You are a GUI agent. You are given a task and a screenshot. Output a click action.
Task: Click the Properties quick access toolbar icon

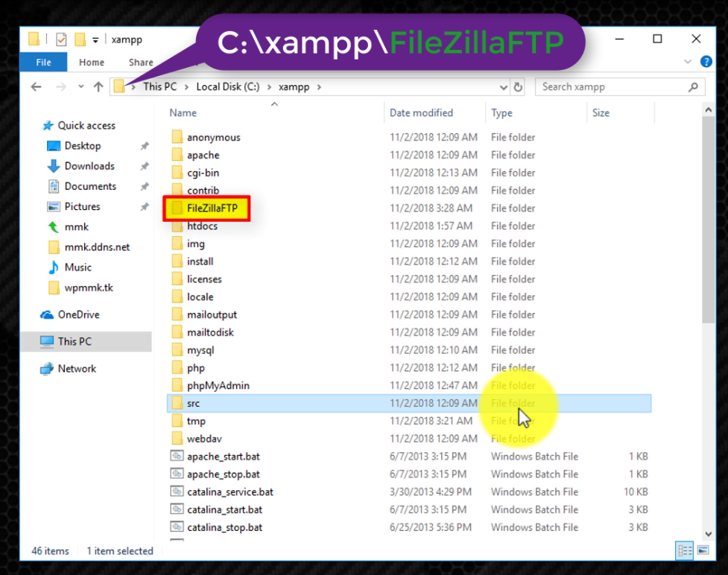[61, 39]
